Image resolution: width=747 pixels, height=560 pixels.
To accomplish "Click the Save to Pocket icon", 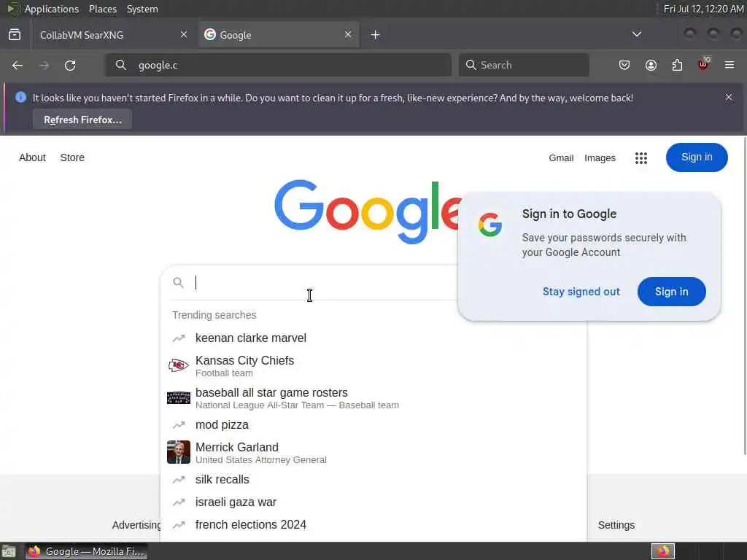I will tap(624, 65).
